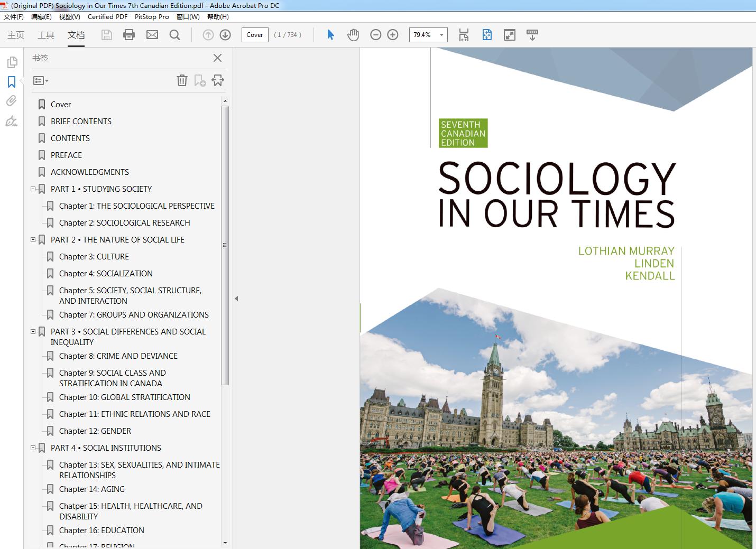Enter full screen mode icon
Image resolution: width=756 pixels, height=549 pixels.
(510, 35)
